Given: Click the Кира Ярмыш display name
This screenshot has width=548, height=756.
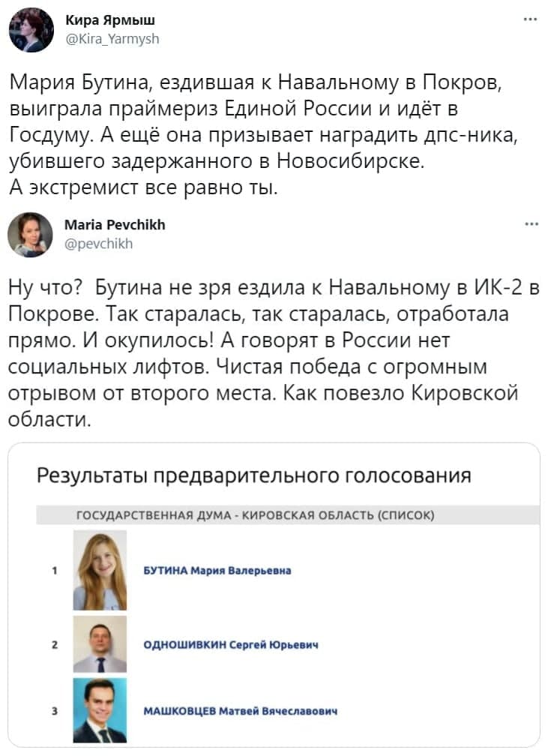Looking at the screenshot, I should click(x=110, y=20).
